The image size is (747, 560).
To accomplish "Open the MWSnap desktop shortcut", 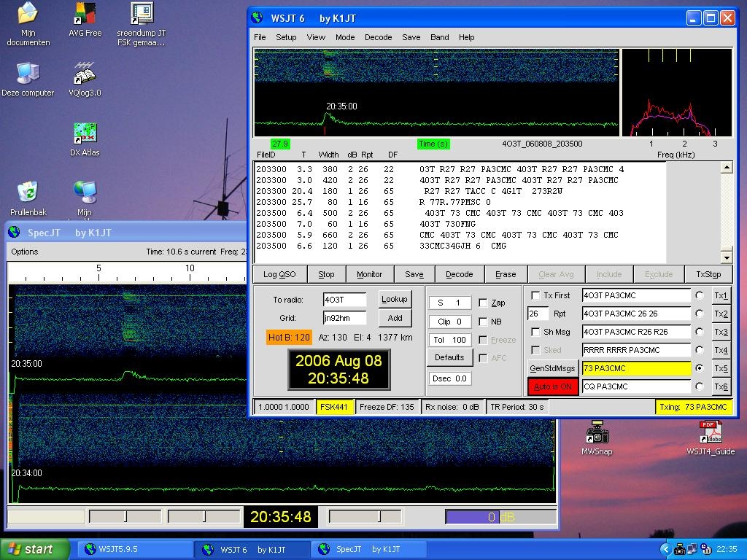I will pos(597,438).
